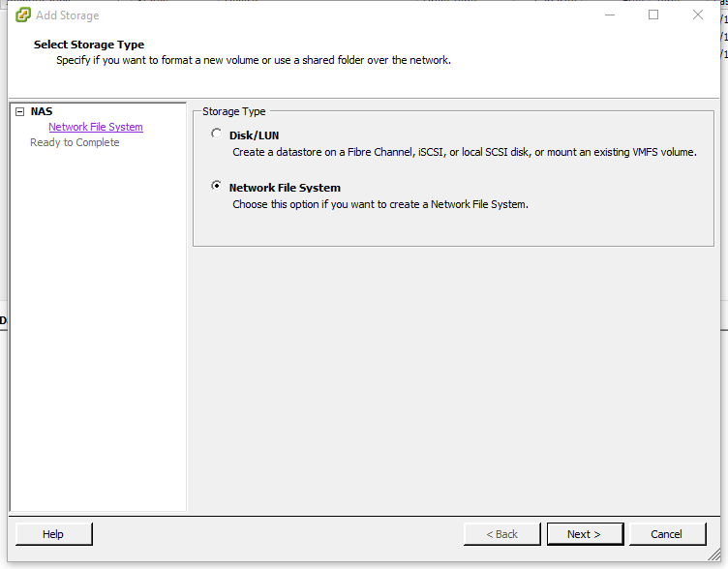728x569 pixels.
Task: Click the Disk/LUN description about Fibre Channel
Action: click(x=464, y=152)
